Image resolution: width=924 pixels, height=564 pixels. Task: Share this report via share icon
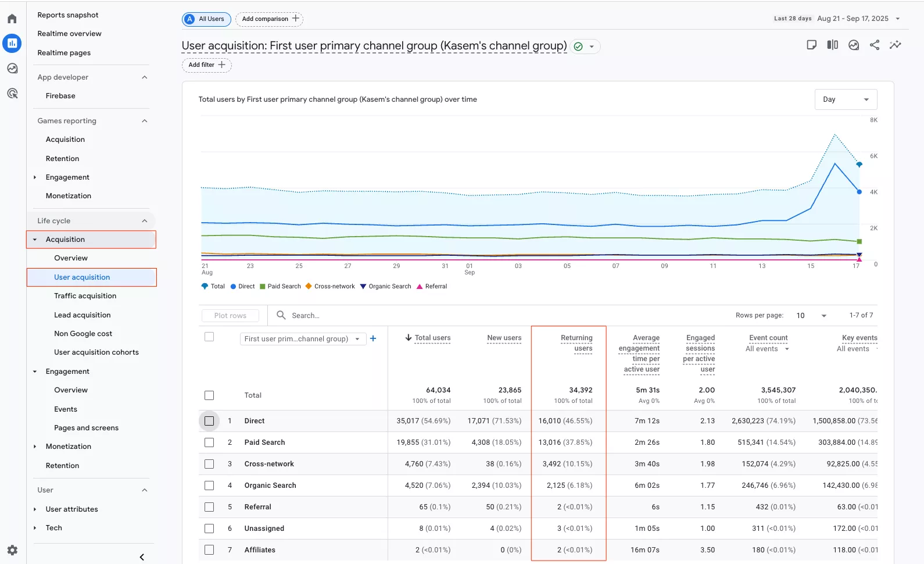875,45
